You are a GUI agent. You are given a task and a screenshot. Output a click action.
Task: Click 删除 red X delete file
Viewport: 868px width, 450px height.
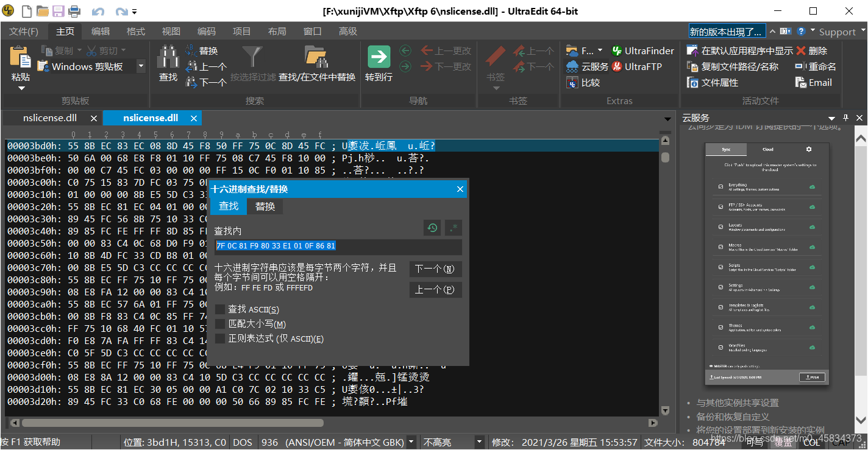[812, 51]
